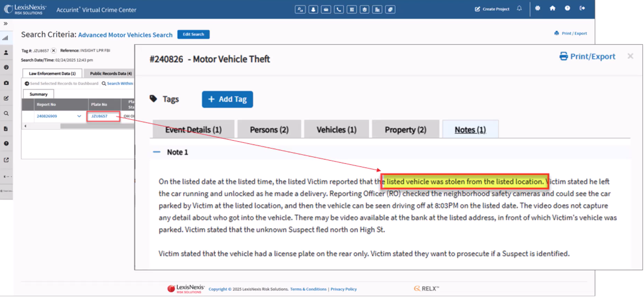Open report number 240826909 link
The width and height of the screenshot is (644, 297).
pos(47,116)
